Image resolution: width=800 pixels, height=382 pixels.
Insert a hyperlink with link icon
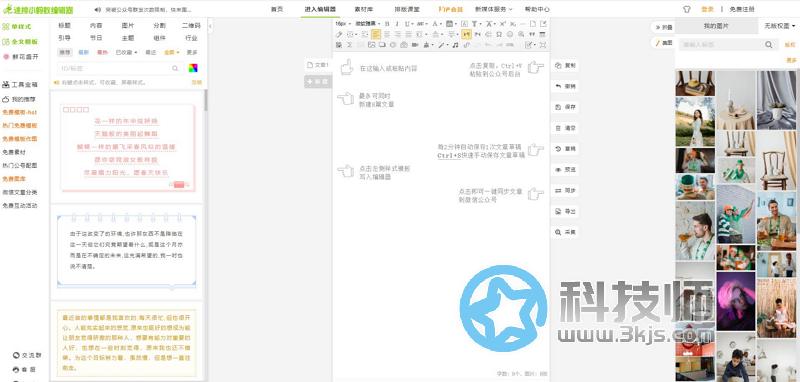tap(466, 45)
